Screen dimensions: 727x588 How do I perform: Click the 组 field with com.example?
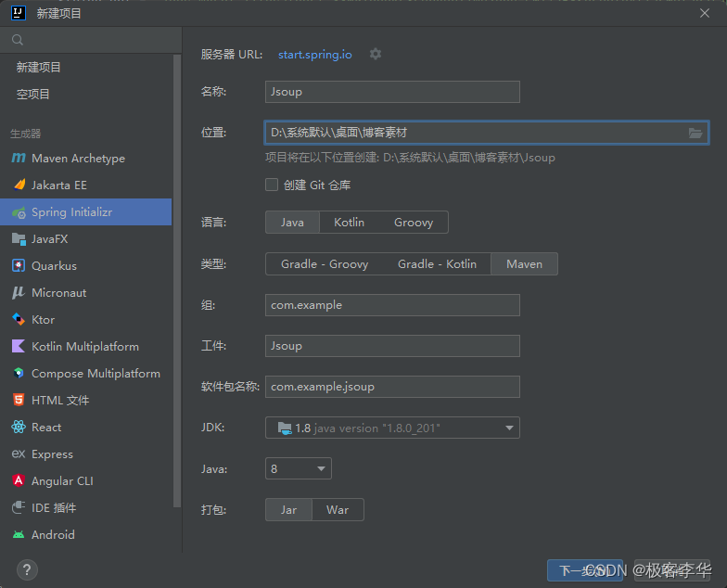pyautogui.click(x=392, y=305)
